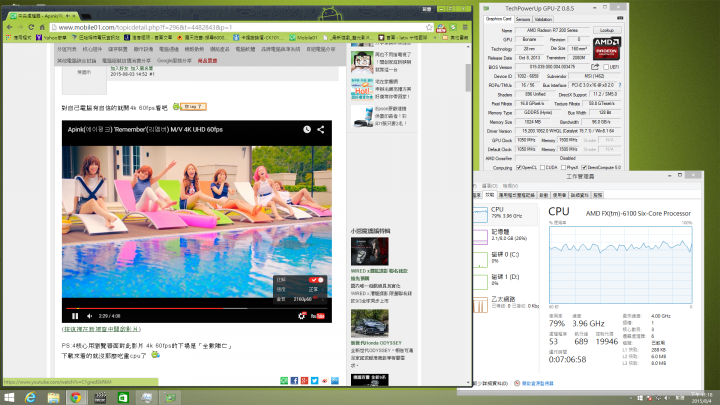Click the Bus Interface question mark in GPU-Z
The width and height of the screenshot is (720, 405).
[x=619, y=85]
